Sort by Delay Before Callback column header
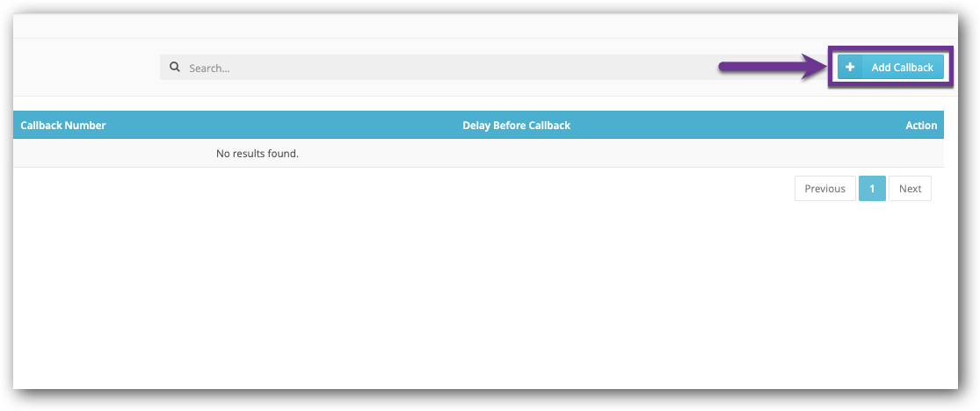Viewport: 980px width, 411px height. 516,126
